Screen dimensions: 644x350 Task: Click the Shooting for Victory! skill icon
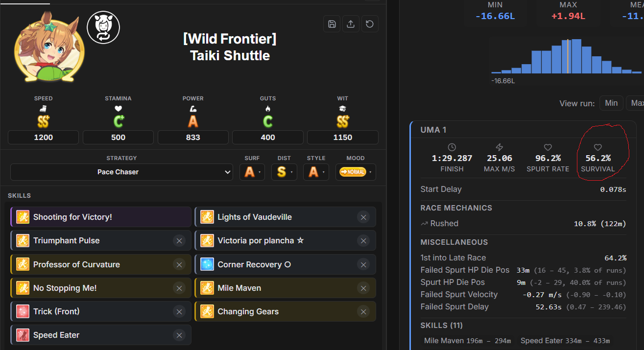pyautogui.click(x=23, y=217)
